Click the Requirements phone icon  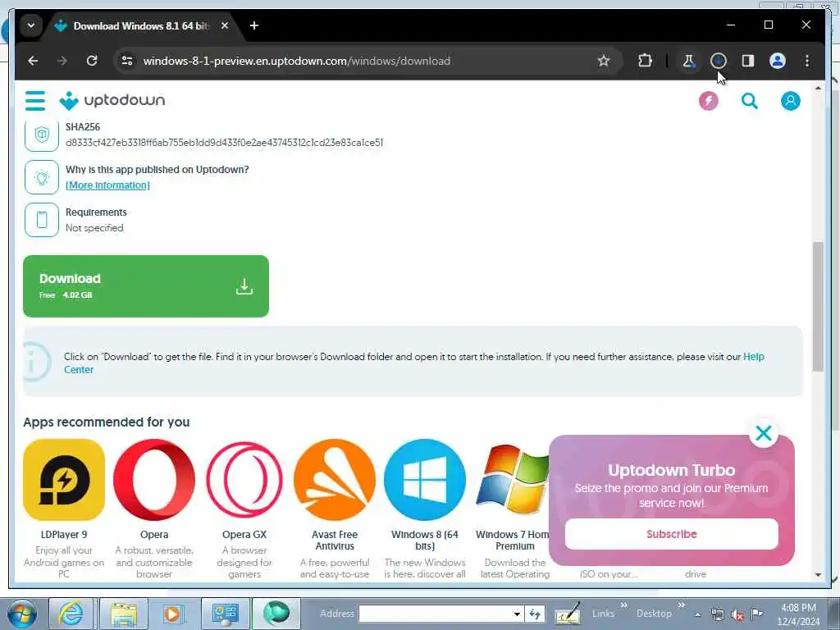(42, 220)
